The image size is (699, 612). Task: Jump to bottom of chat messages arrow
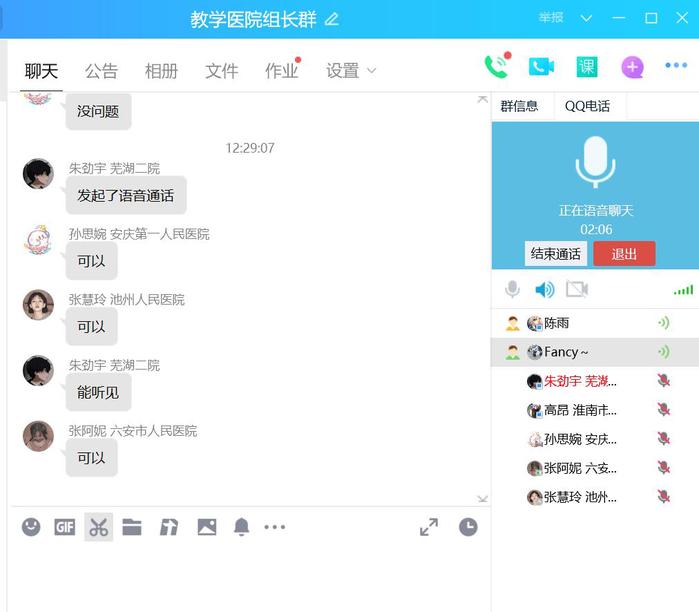coord(482,499)
